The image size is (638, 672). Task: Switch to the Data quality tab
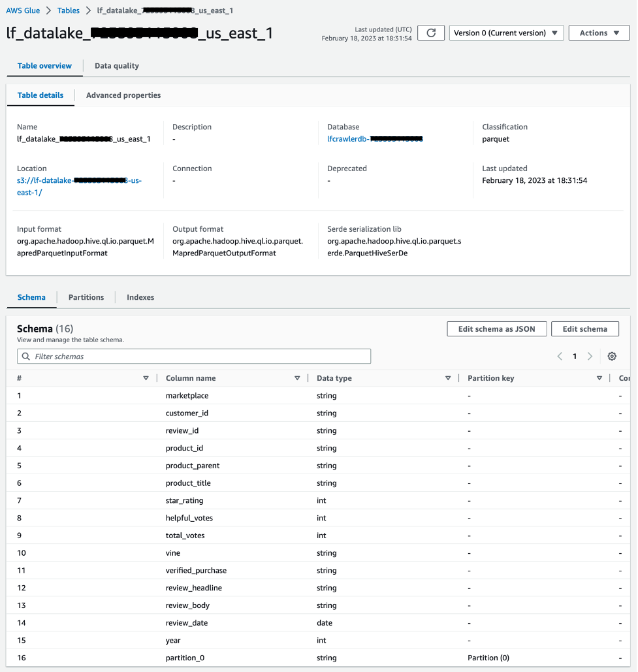[117, 66]
